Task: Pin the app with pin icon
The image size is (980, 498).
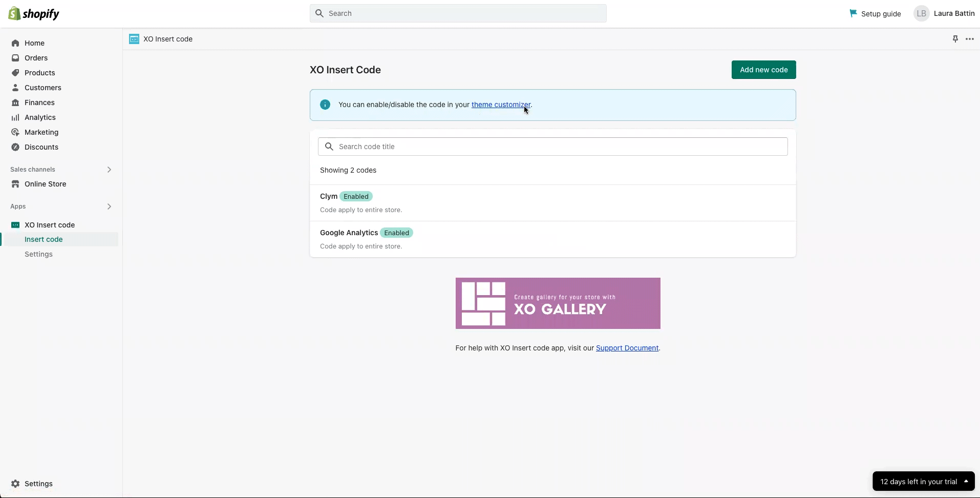Action: (x=955, y=39)
